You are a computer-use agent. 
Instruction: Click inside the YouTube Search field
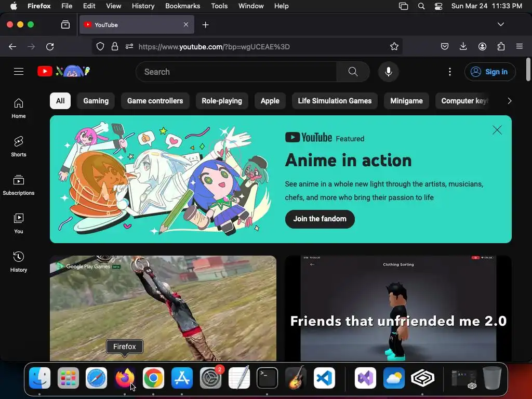pos(236,72)
